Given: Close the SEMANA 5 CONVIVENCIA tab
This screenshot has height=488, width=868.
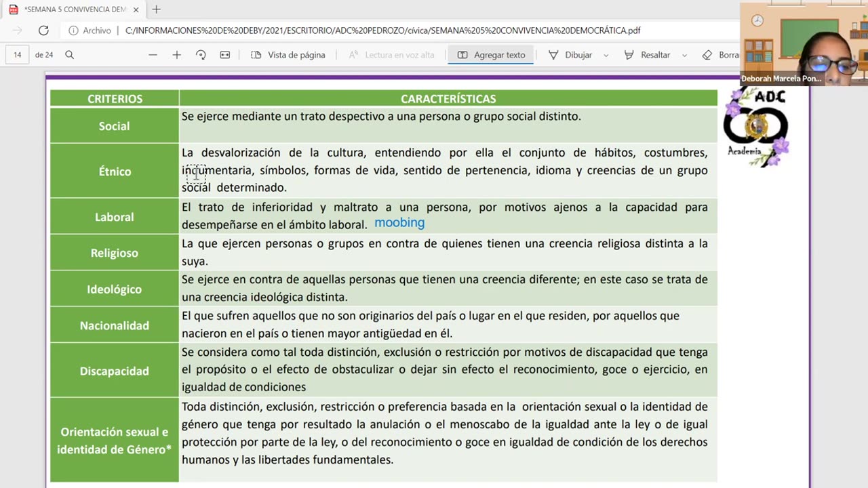Looking at the screenshot, I should (136, 9).
